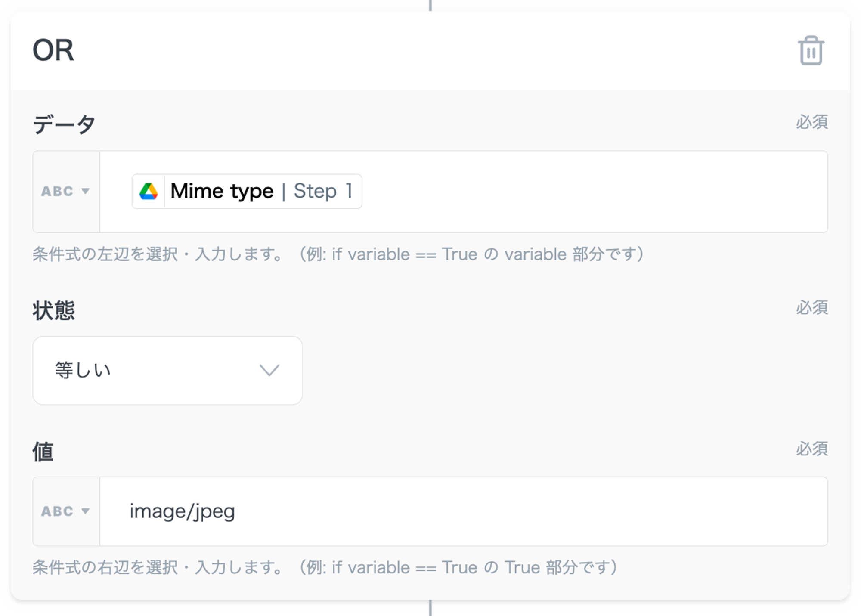The height and width of the screenshot is (616, 861).
Task: Click connector line below the OR card
Action: [x=430, y=608]
